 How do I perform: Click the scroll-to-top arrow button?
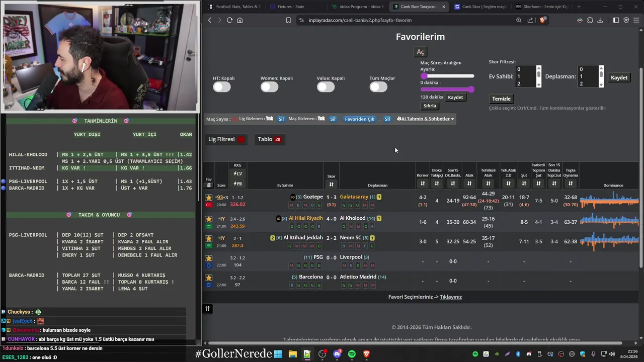pyautogui.click(x=207, y=309)
